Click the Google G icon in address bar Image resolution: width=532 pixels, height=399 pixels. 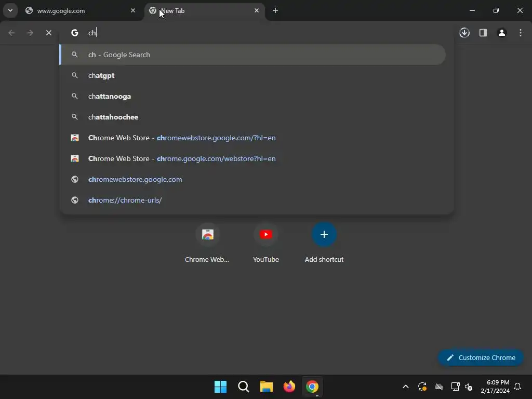[75, 33]
